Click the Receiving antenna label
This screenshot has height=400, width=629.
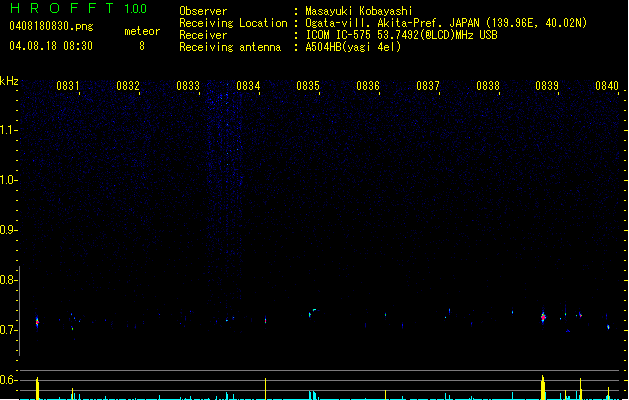tap(230, 47)
